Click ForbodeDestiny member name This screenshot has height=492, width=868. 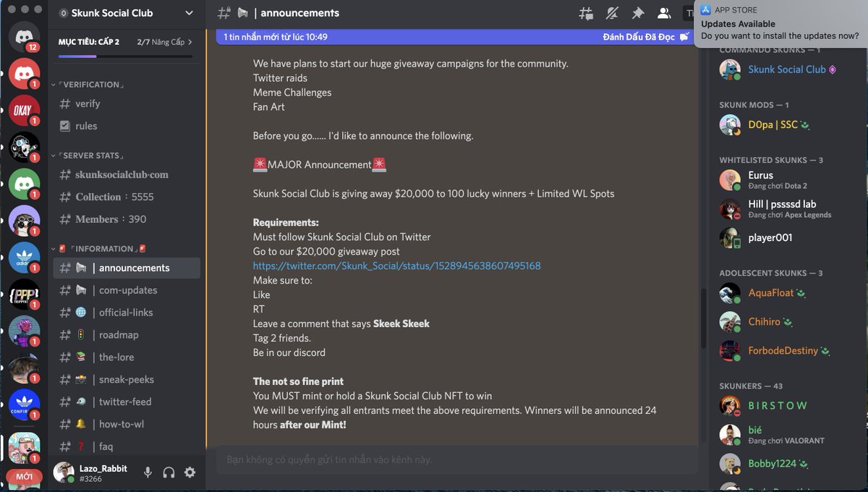[x=783, y=350]
